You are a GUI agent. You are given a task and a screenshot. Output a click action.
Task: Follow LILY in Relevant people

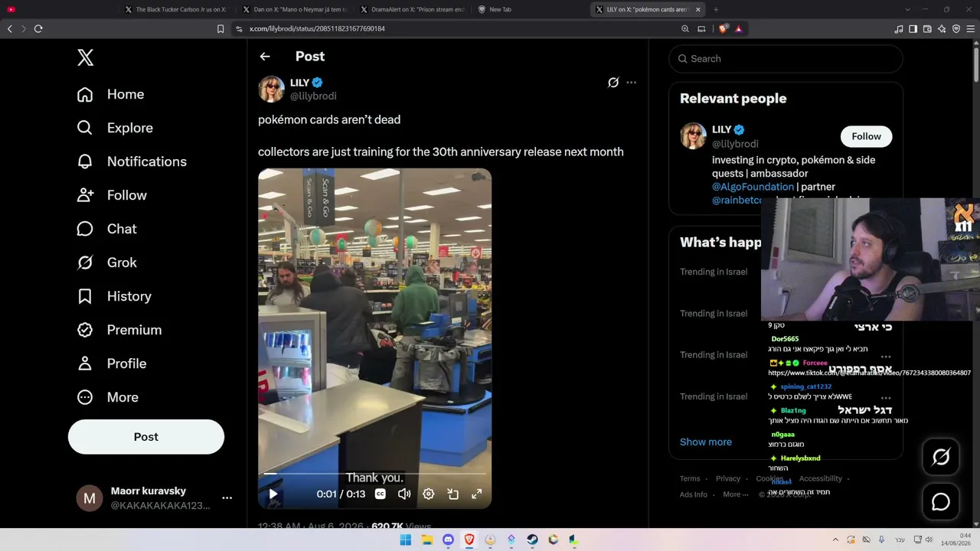tap(866, 136)
